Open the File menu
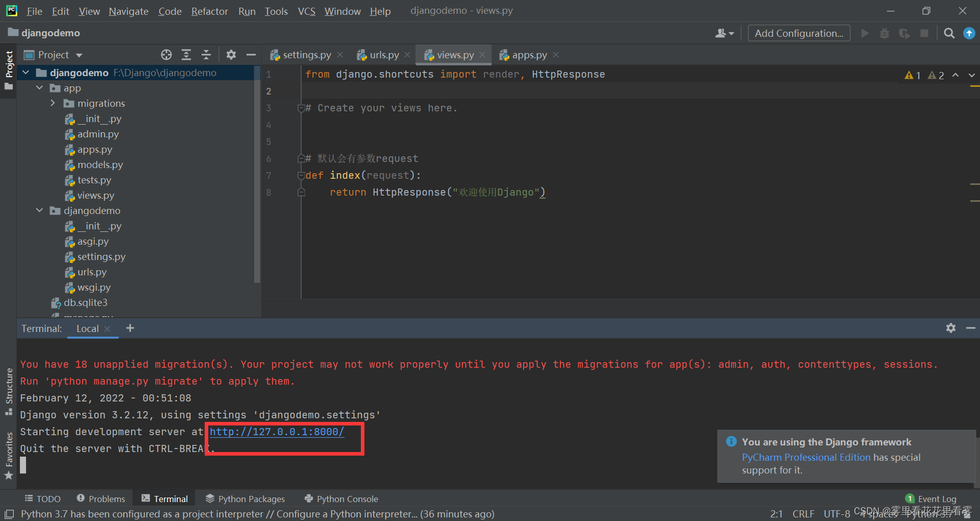Image resolution: width=980 pixels, height=521 pixels. click(34, 11)
